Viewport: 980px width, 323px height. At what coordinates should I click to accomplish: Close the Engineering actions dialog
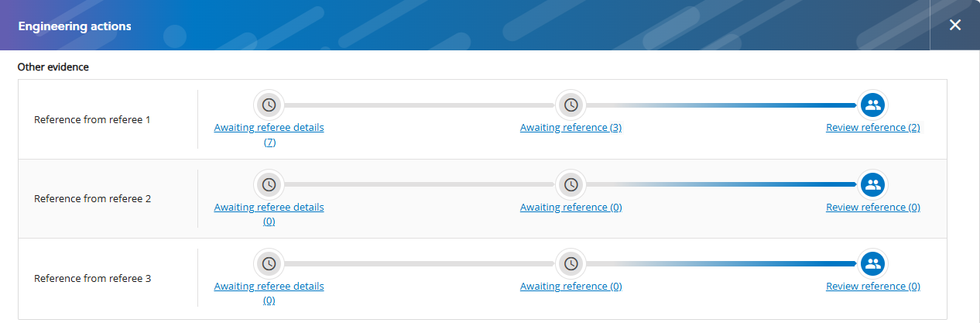[x=955, y=25]
